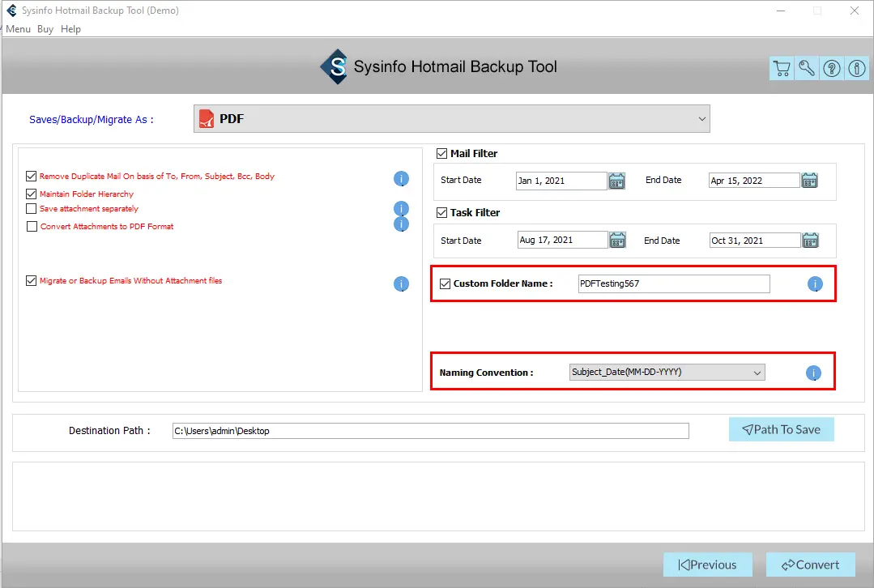
Task: Click the about info icon in header
Action: tap(856, 69)
